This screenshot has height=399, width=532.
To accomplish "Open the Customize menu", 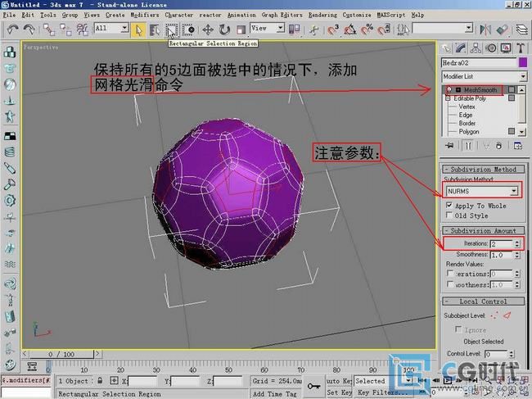I will pos(357,15).
